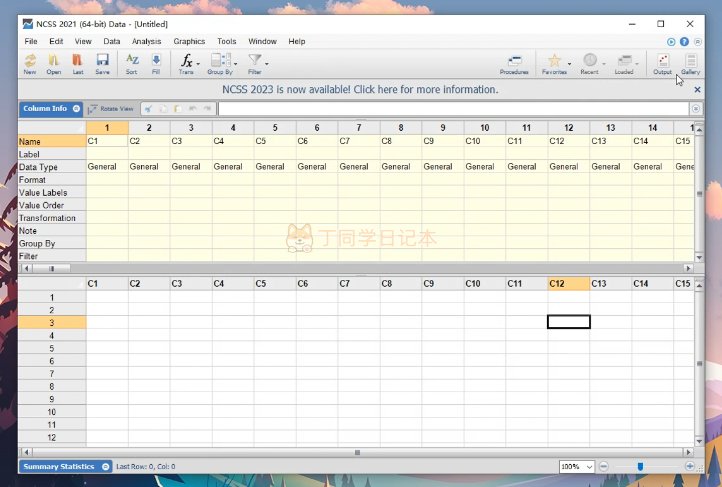
Task: Collapse the Column Info panel
Action: coord(76,108)
